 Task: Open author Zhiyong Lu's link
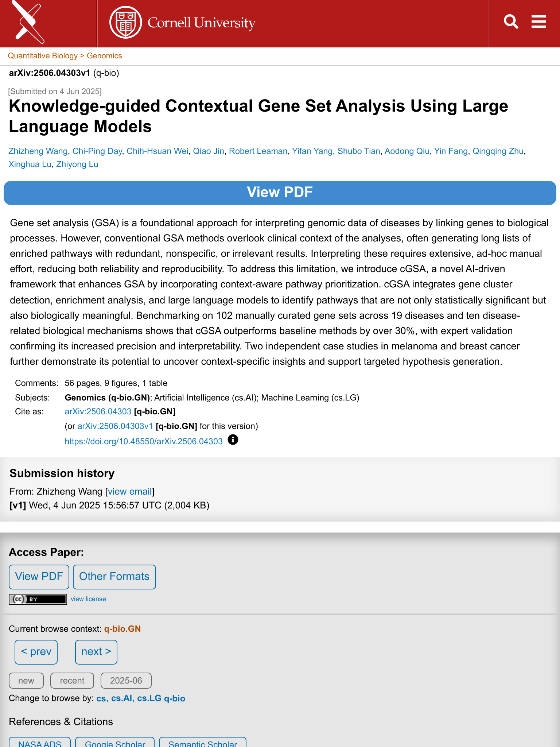coord(77,164)
